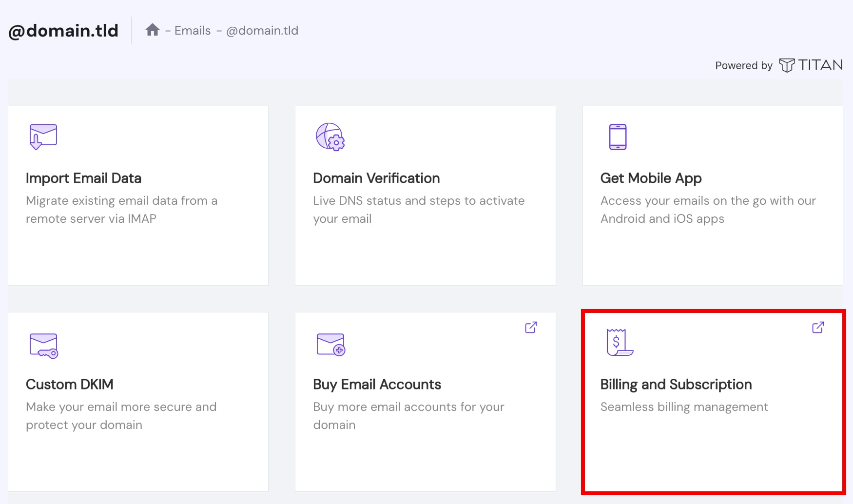Image resolution: width=853 pixels, height=504 pixels.
Task: Click the Import Email Data envelope icon
Action: coord(43,136)
